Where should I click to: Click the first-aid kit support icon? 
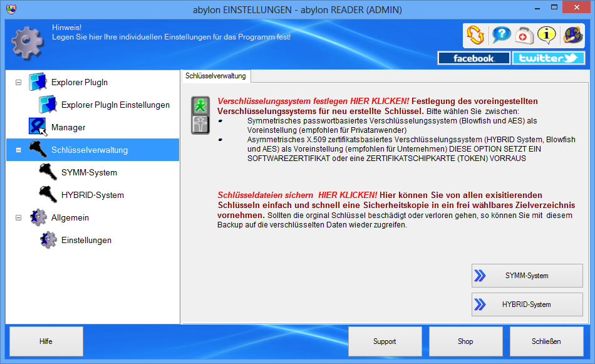(524, 36)
